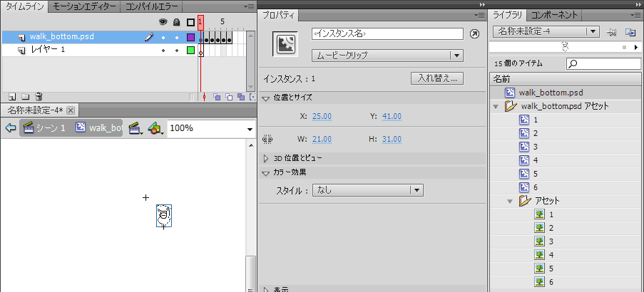Click the purple outline color swatch
The image size is (644, 292).
pos(190,37)
